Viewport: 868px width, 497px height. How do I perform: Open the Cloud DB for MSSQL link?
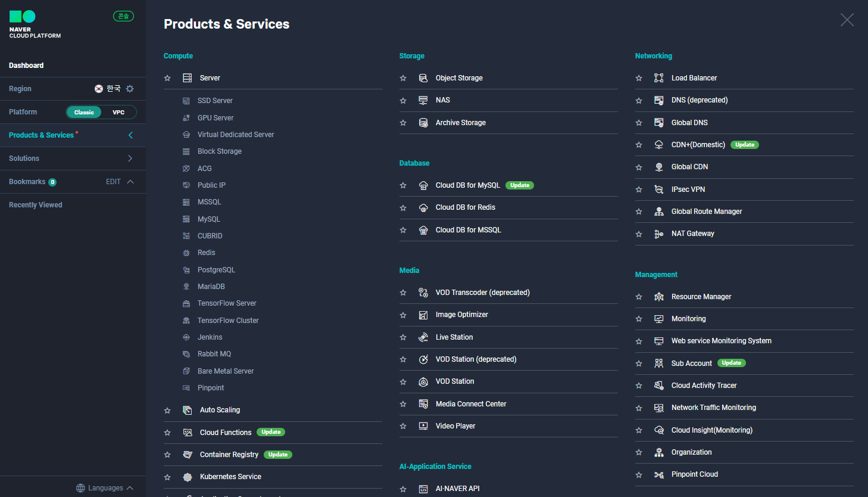(x=469, y=230)
